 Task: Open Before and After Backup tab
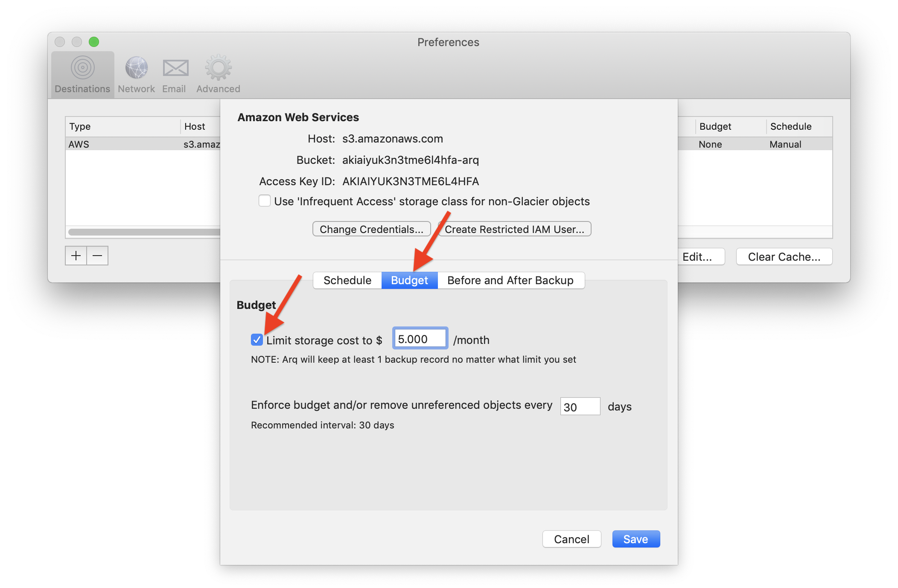tap(510, 280)
